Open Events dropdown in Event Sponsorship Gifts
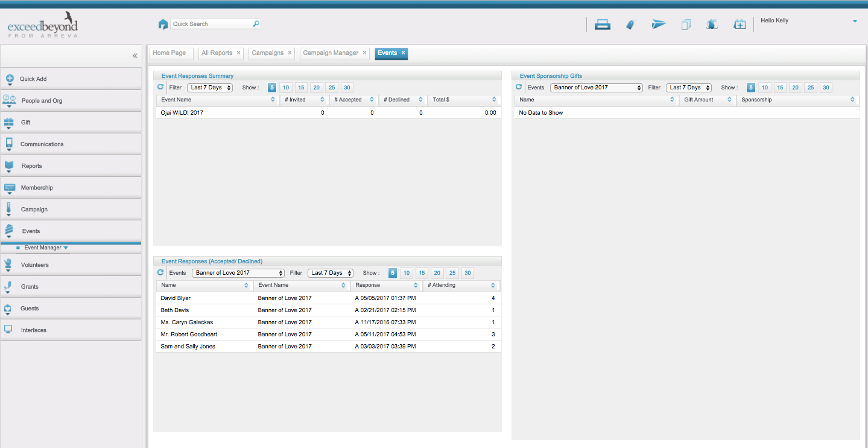This screenshot has height=448, width=868. [x=597, y=88]
